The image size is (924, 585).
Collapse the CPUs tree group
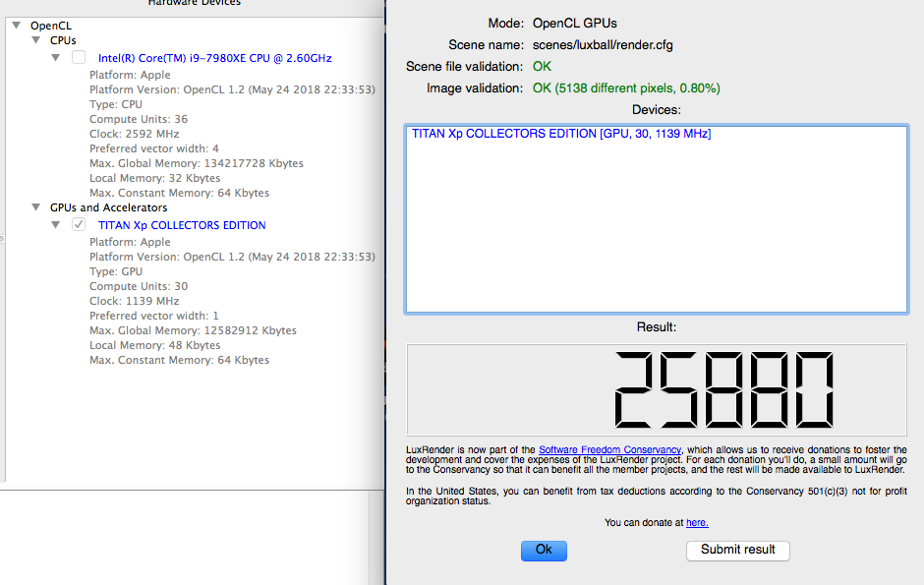pos(36,40)
